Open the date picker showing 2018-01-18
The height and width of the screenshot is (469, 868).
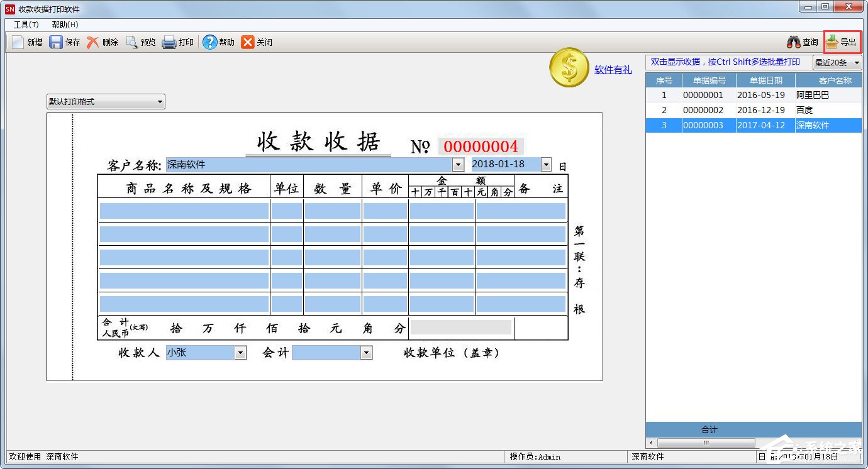pos(545,165)
